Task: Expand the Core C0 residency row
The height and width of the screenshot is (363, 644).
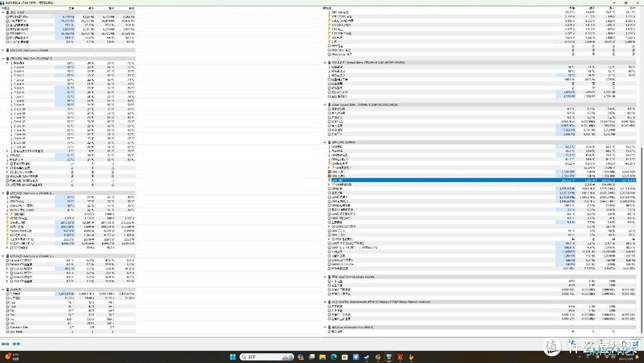Action: (7, 269)
